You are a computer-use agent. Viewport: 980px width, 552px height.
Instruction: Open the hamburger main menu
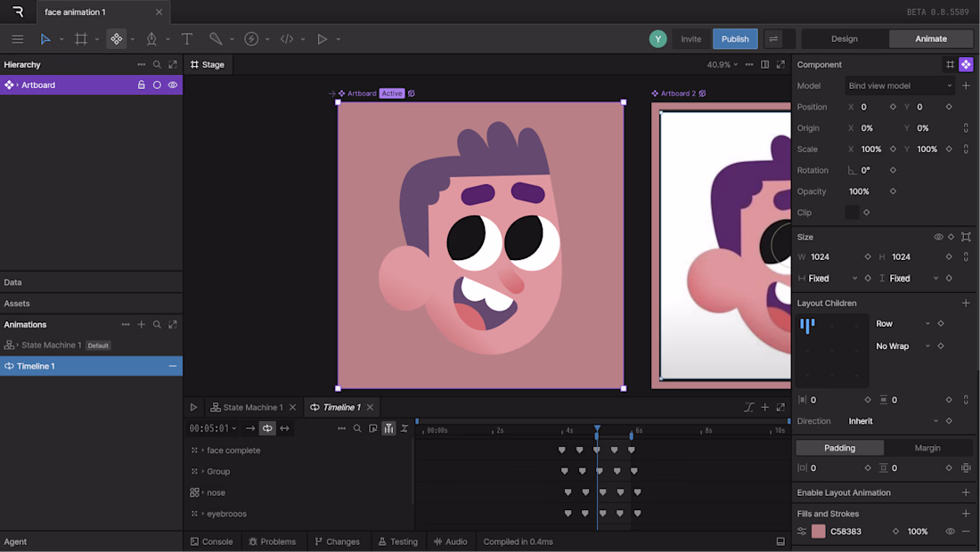pos(18,38)
